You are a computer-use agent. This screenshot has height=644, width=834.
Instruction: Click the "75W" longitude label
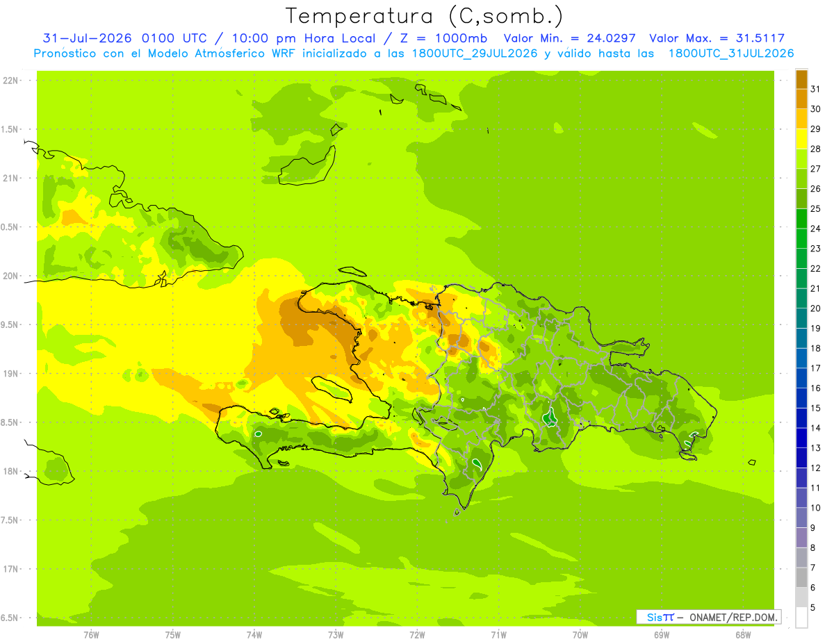[173, 635]
